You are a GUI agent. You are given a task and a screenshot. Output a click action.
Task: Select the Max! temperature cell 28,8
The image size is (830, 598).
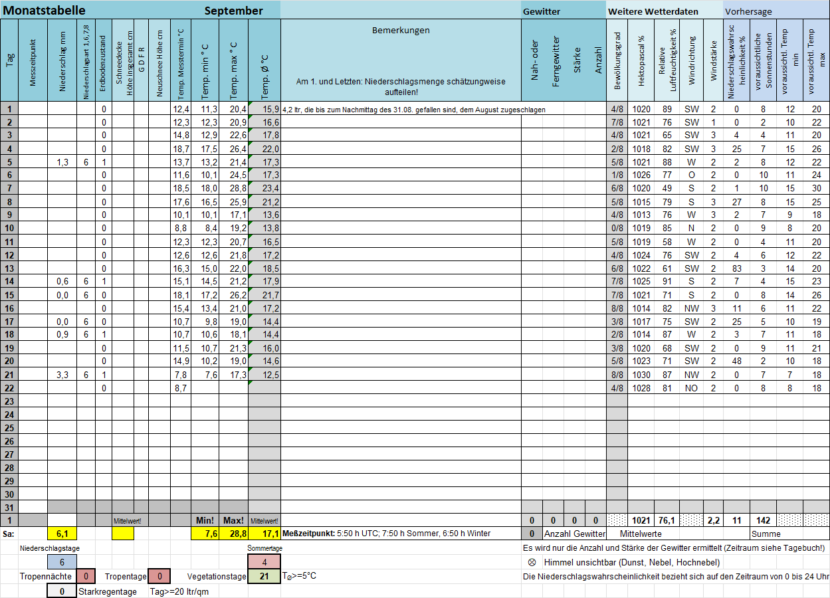tap(233, 534)
